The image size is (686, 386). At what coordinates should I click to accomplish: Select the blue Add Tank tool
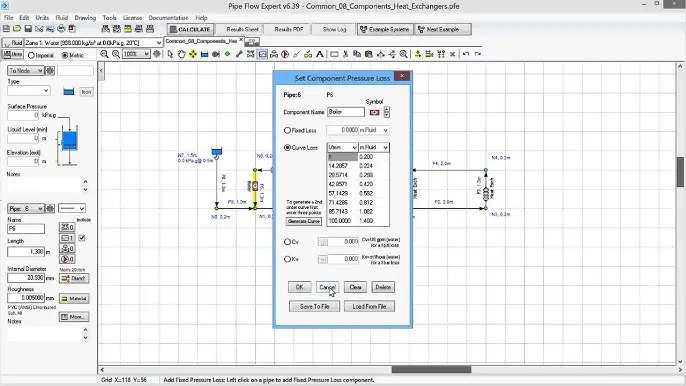[204, 54]
